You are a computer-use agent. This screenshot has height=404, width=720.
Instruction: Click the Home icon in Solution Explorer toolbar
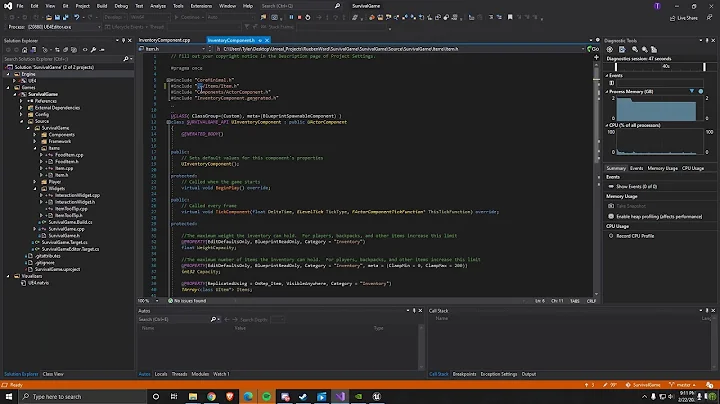tap(25, 50)
